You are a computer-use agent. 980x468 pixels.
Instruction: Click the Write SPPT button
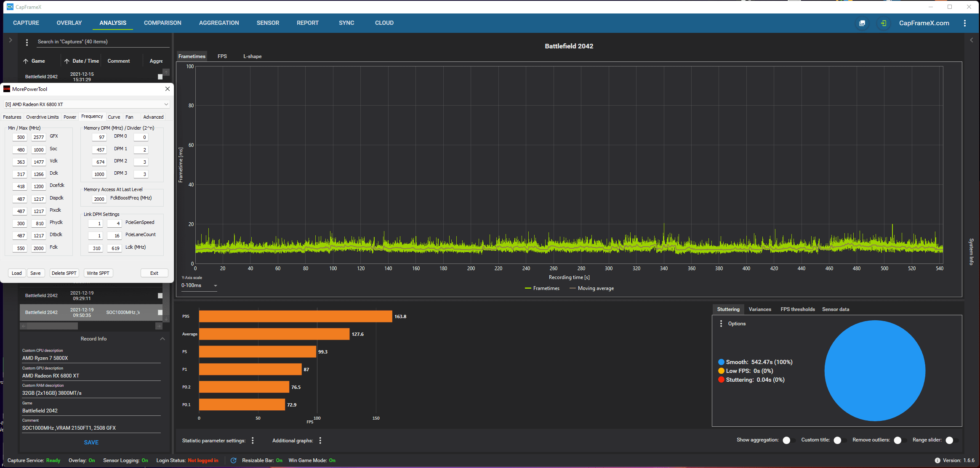pyautogui.click(x=98, y=273)
